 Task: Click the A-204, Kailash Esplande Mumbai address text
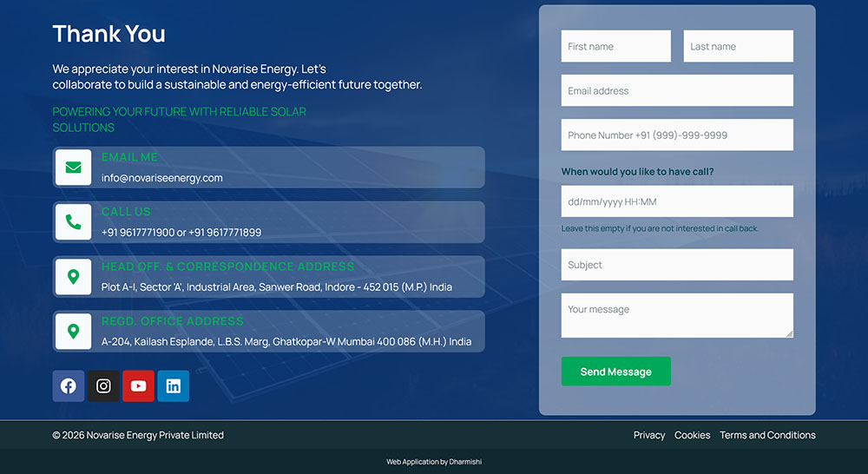286,342
